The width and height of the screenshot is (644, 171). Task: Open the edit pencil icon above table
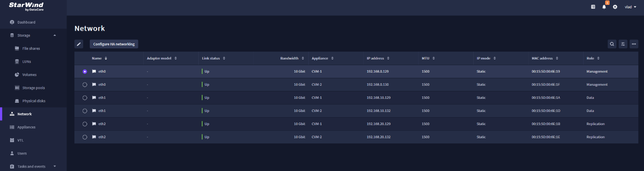point(79,44)
